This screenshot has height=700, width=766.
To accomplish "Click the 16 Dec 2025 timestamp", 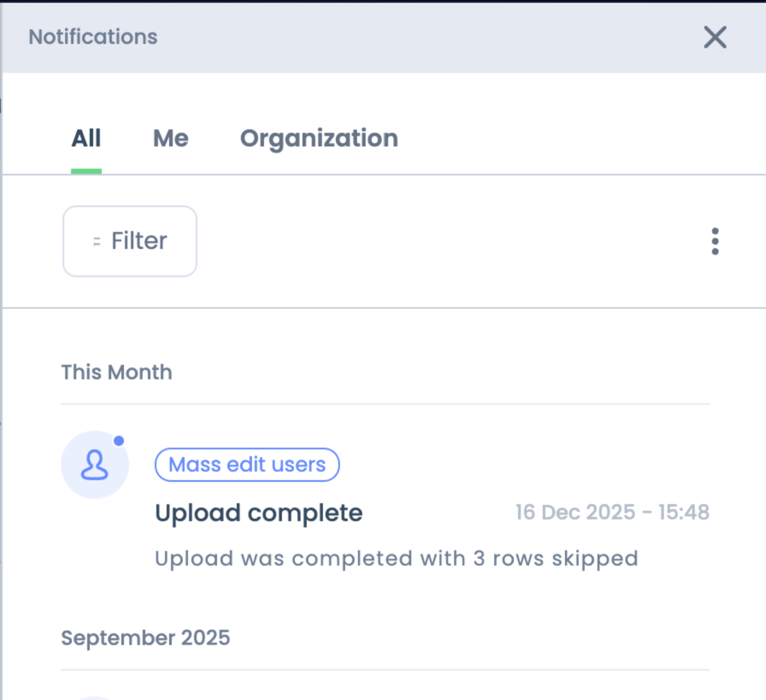I will point(612,512).
